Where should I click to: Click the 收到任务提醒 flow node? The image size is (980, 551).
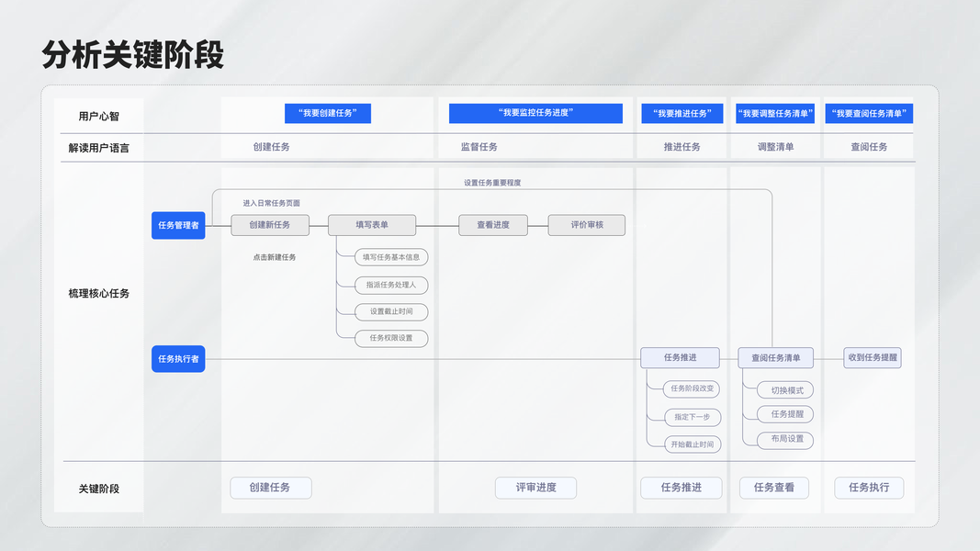click(x=873, y=357)
